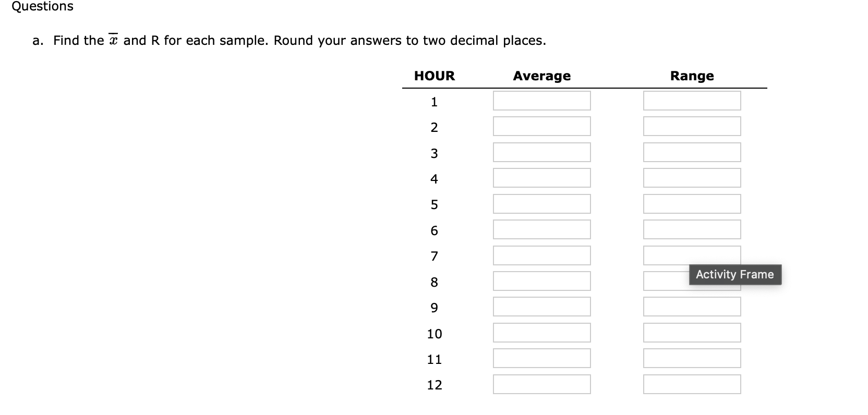The image size is (868, 415).
Task: Click the Range input field for Hour 1
Action: (692, 101)
